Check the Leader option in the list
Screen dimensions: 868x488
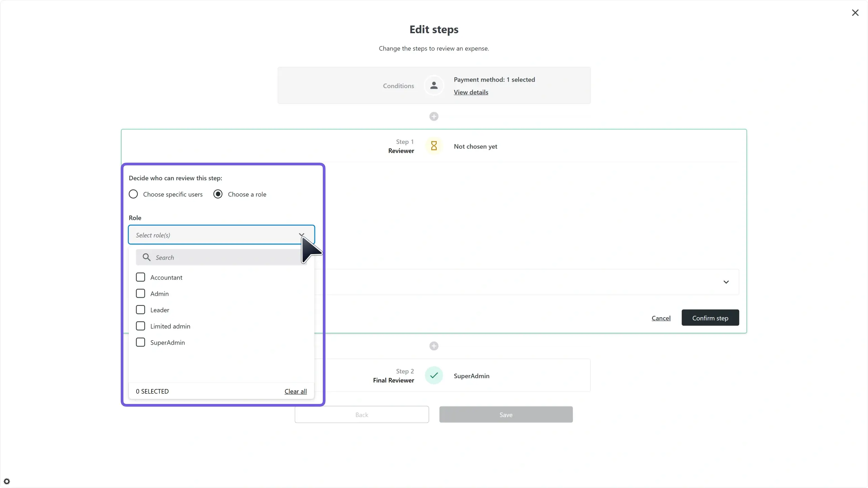[140, 310]
